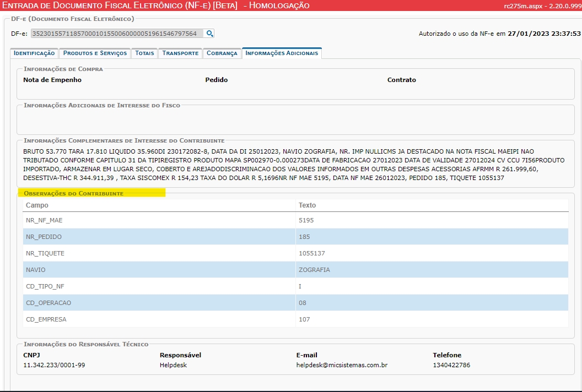Viewport: 582px width, 392px height.
Task: Click the phone number 1340422786
Action: click(451, 365)
